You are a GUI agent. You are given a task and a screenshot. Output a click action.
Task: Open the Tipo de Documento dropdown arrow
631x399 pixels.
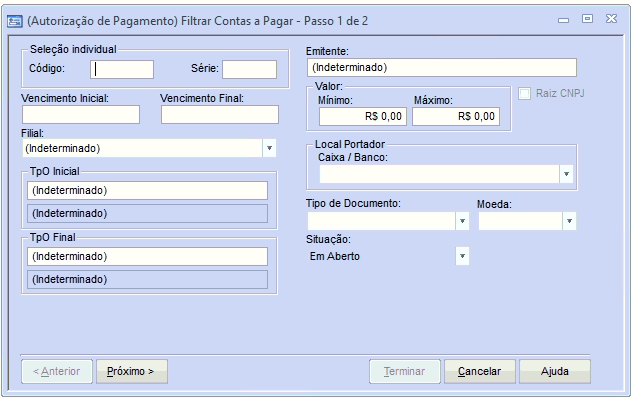(x=462, y=221)
